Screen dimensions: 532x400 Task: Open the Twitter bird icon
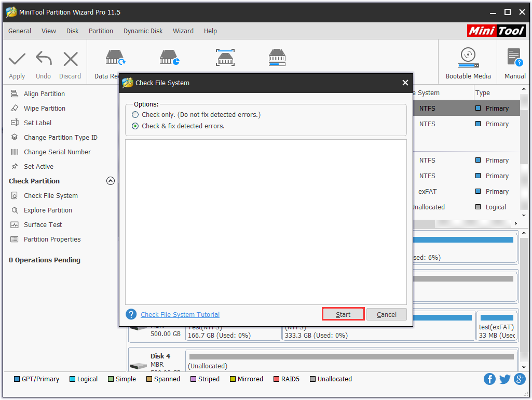point(505,379)
